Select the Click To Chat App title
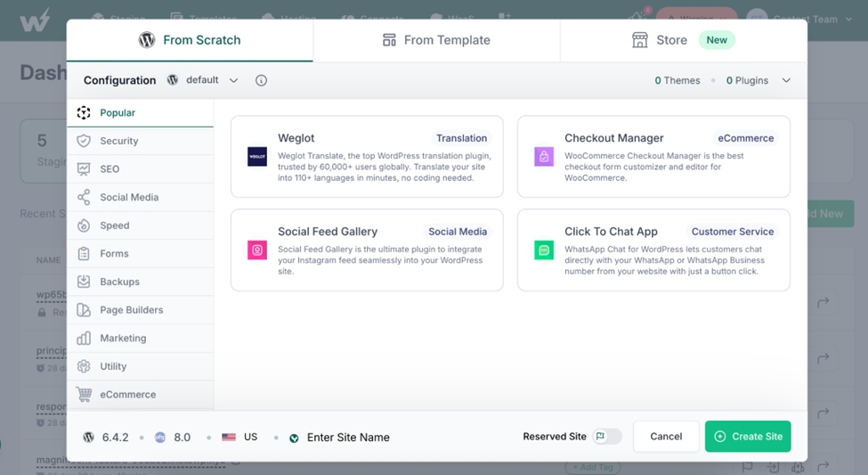Image resolution: width=868 pixels, height=475 pixels. (x=611, y=232)
